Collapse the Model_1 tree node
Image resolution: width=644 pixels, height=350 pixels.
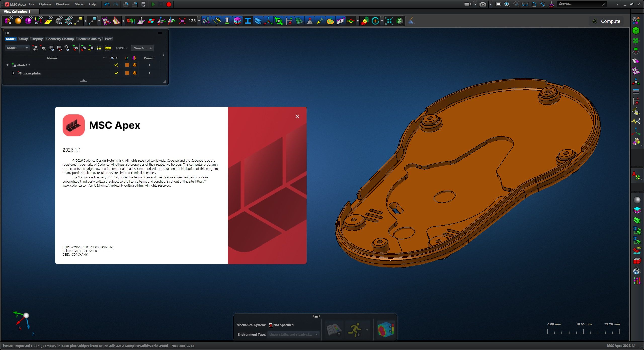coord(8,65)
